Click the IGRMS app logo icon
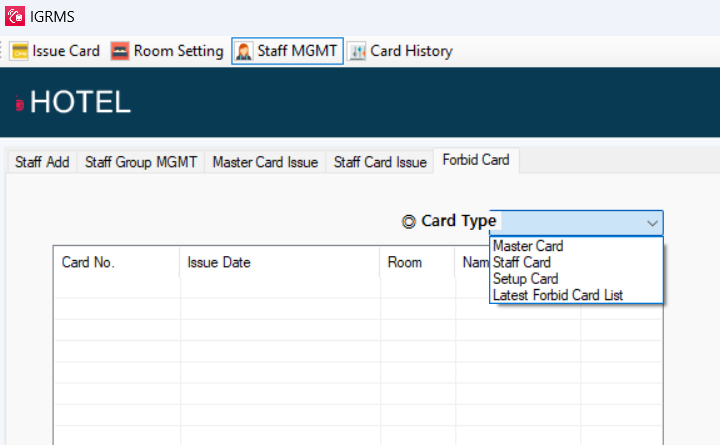720x445 pixels. coord(15,17)
